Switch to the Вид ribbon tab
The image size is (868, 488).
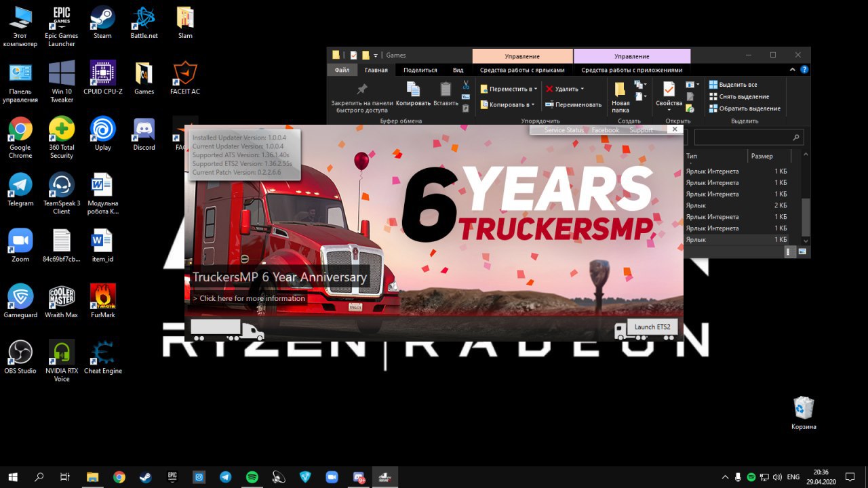[458, 70]
